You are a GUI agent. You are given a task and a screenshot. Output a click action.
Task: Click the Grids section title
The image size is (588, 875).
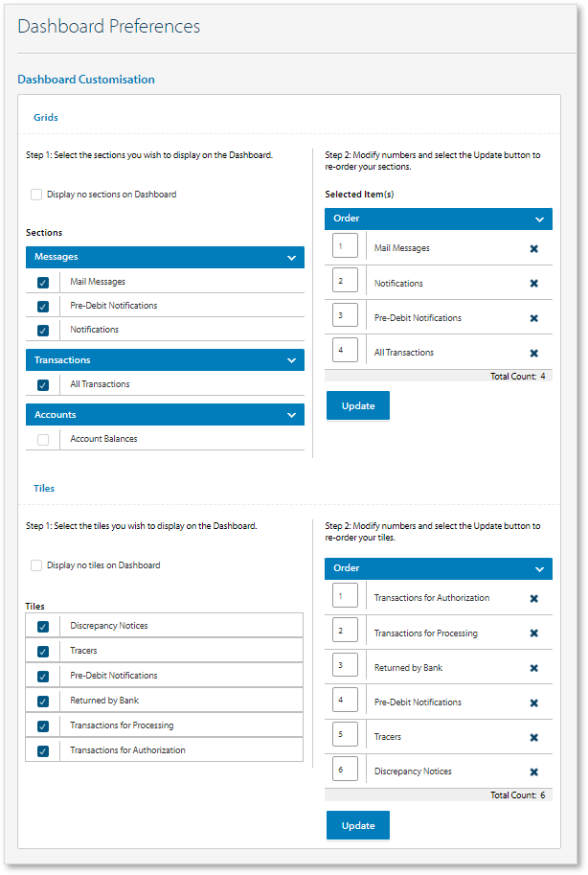tap(44, 117)
